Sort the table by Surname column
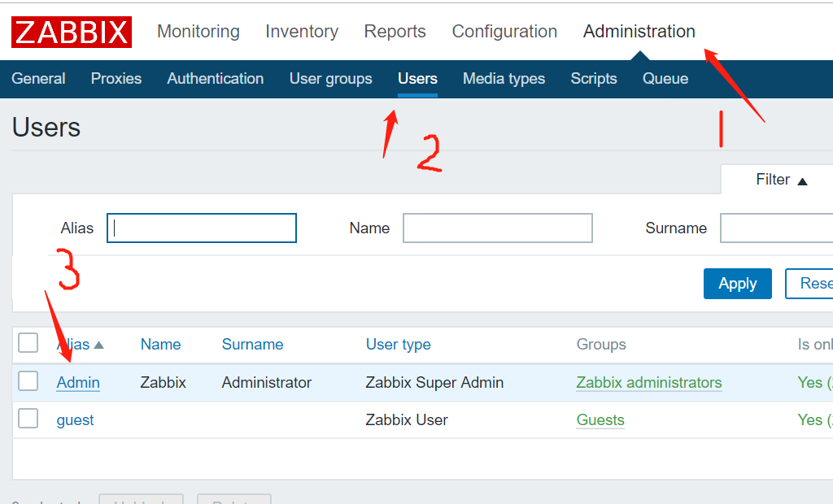 [252, 345]
